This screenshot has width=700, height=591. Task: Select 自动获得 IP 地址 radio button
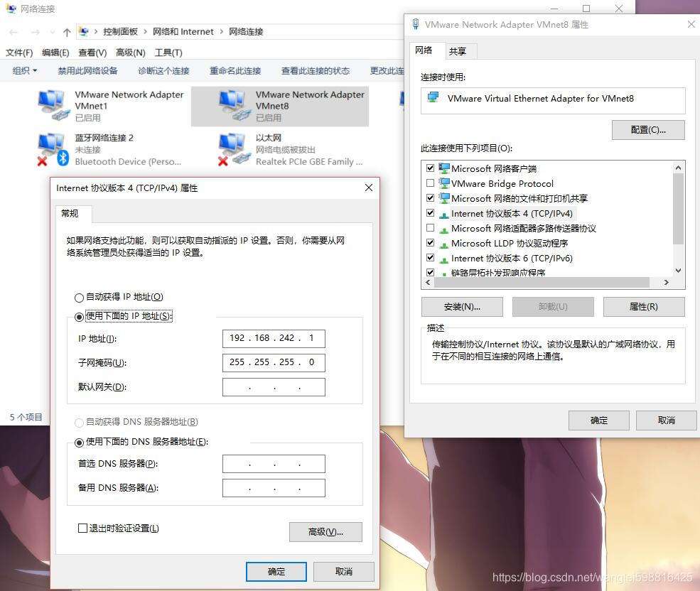pyautogui.click(x=79, y=298)
